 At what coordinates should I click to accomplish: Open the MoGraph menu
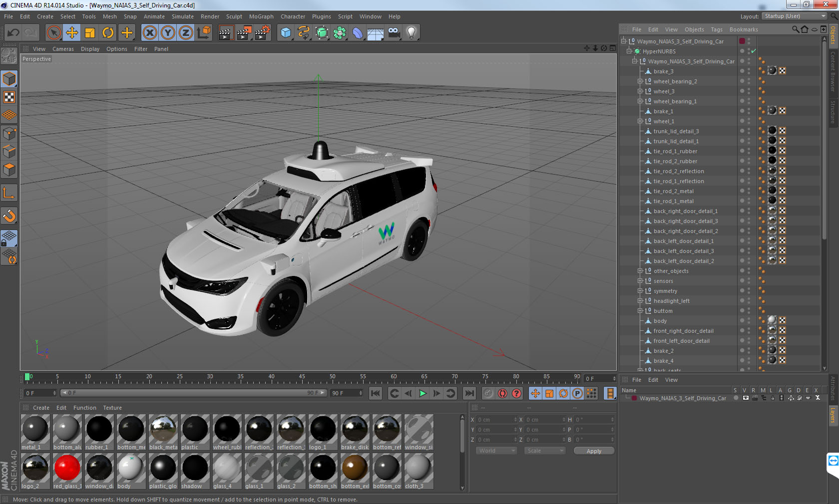261,16
